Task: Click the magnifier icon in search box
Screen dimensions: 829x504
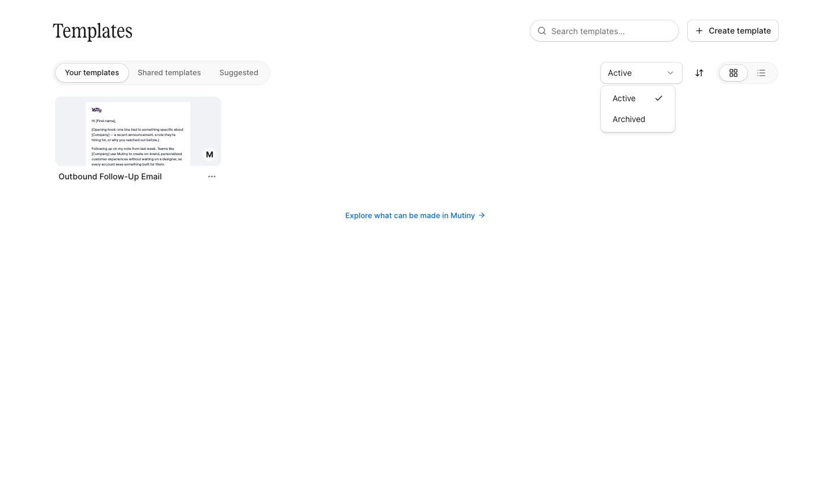Action: point(542,31)
